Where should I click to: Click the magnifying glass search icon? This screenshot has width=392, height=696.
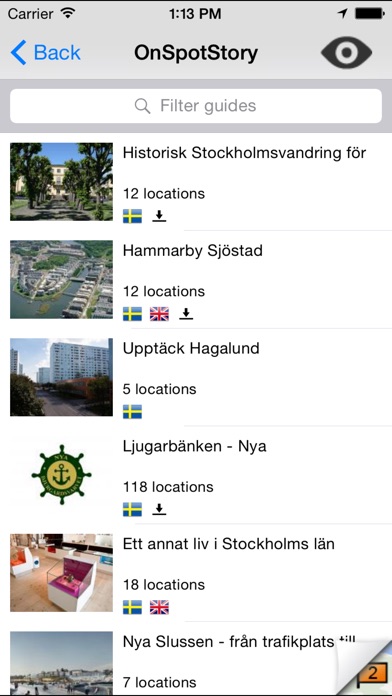[x=142, y=106]
